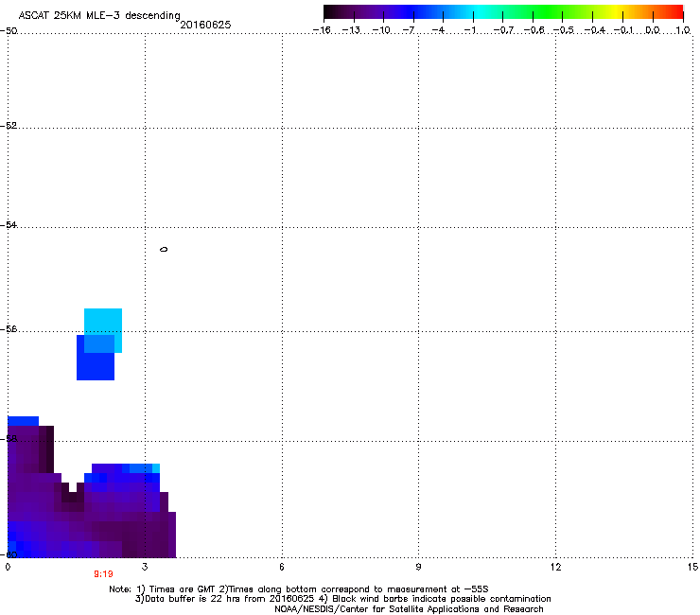700x615 pixels.
Task: Click the -4 color scale label
Action: pos(438,30)
